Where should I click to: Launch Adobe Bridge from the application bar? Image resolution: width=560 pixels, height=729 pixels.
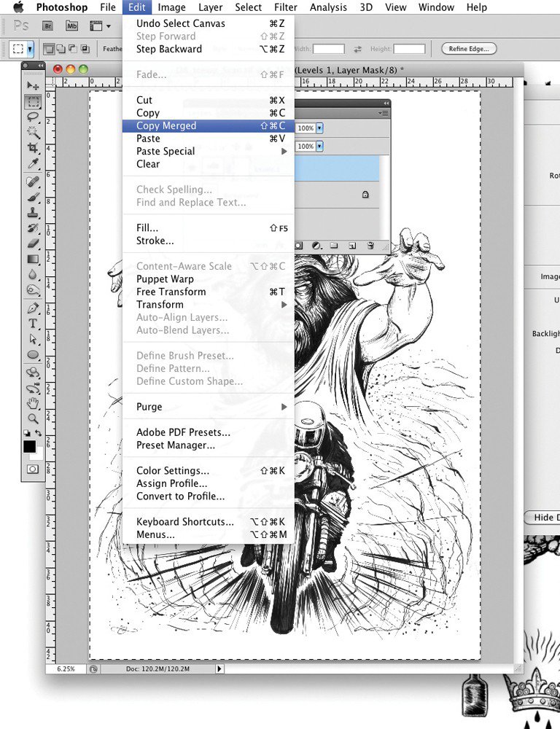47,26
